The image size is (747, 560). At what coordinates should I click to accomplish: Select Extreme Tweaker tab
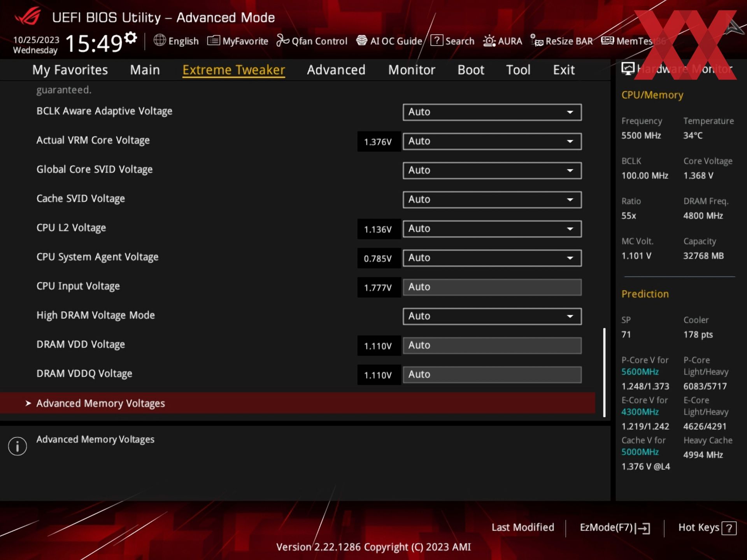click(x=234, y=70)
